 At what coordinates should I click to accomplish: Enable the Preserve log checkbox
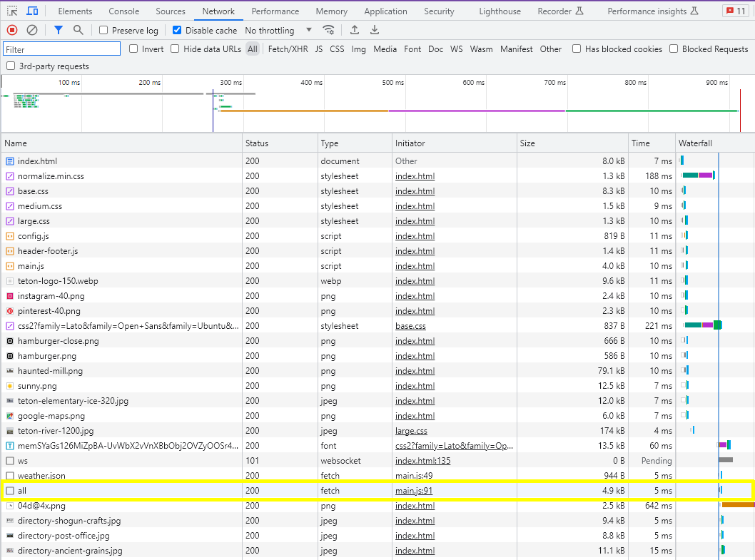coord(104,31)
